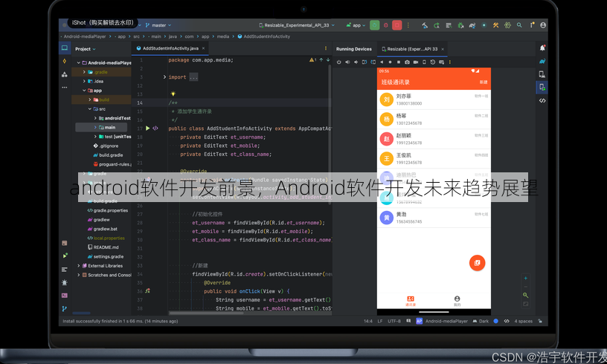Click the UTF-8 encoding in status bar

(x=394, y=321)
